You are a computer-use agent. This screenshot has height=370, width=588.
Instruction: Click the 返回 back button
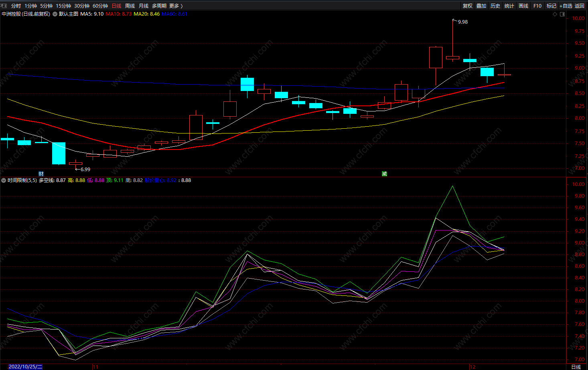click(x=580, y=6)
